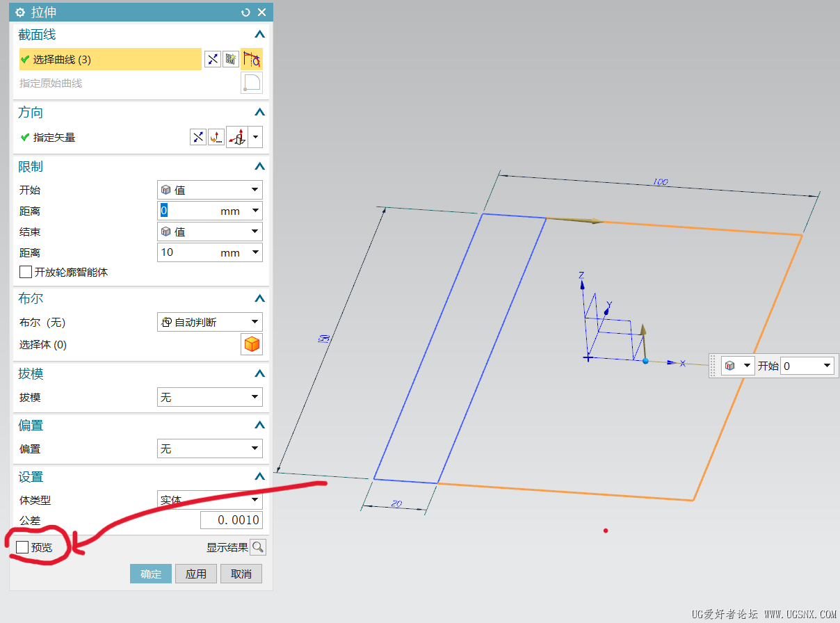The width and height of the screenshot is (840, 623).
Task: Click the reset dialog icon in title bar
Action: tap(245, 13)
